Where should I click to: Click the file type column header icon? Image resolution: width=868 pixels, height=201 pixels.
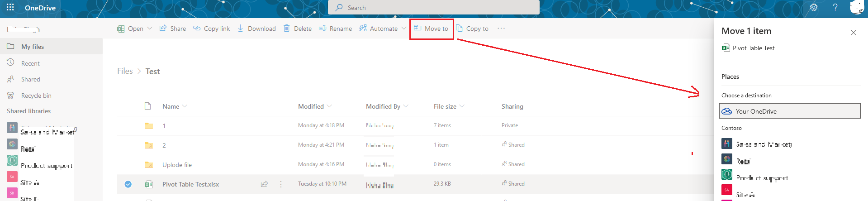(x=147, y=106)
